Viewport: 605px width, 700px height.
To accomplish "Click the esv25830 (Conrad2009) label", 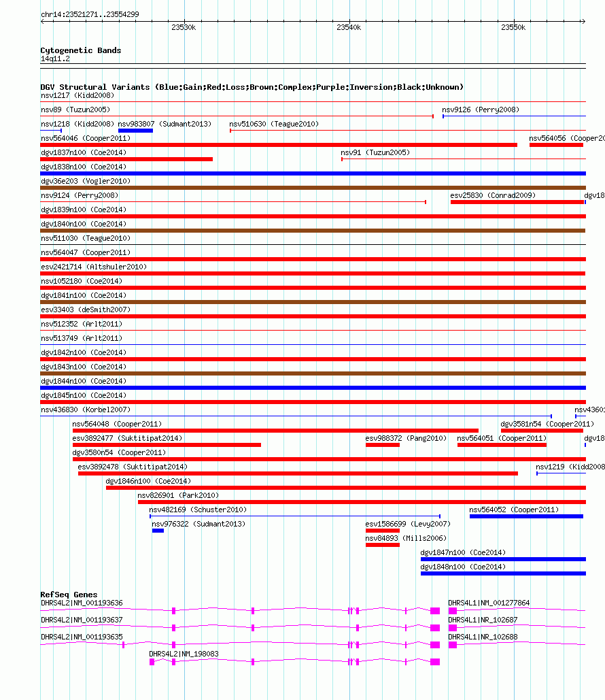I will (x=493, y=195).
